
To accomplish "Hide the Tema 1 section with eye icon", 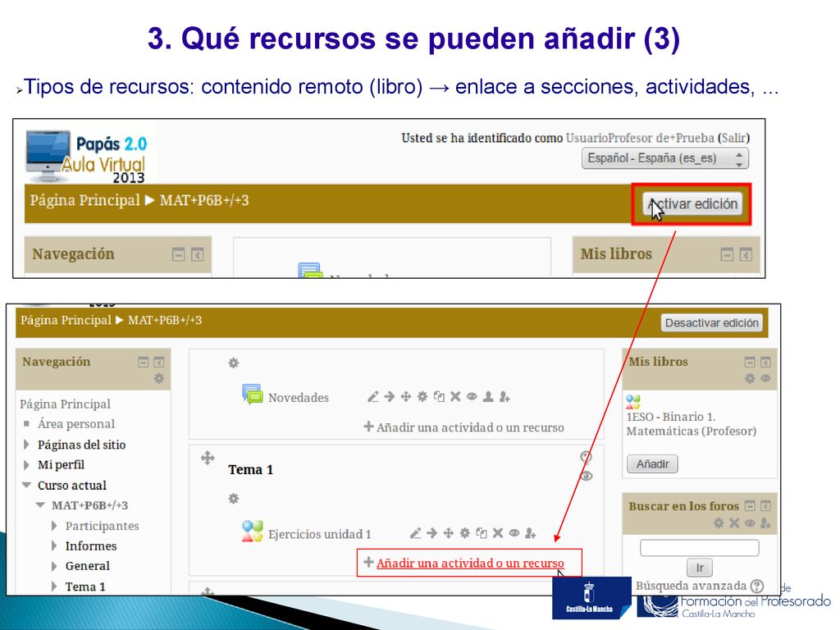I will 587,476.
